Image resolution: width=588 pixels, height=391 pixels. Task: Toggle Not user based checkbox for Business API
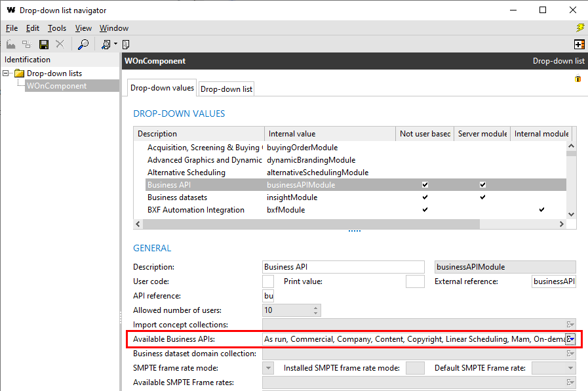(425, 185)
